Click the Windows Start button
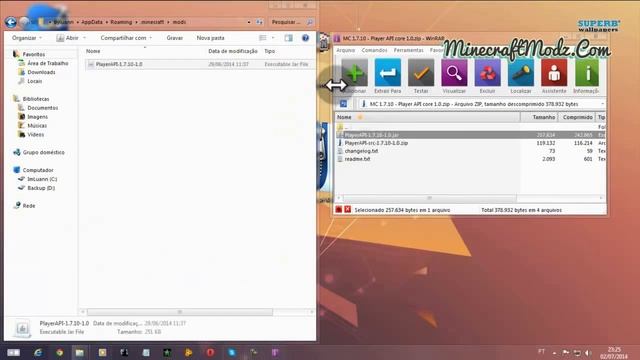This screenshot has height=360, width=640. 13,352
